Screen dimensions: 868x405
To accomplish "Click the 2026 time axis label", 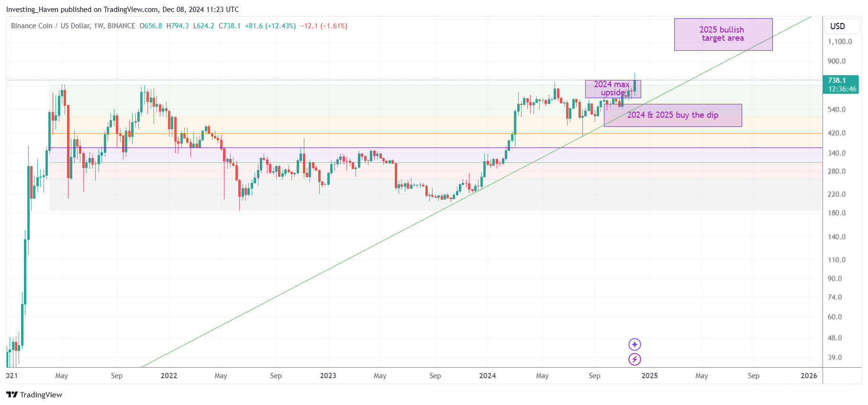I will pyautogui.click(x=809, y=376).
